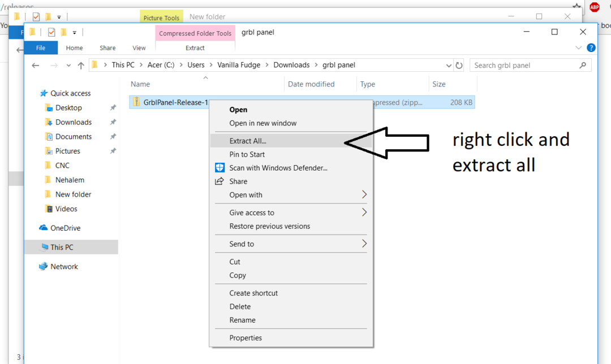
Task: Click the Up directory arrow
Action: (x=81, y=66)
